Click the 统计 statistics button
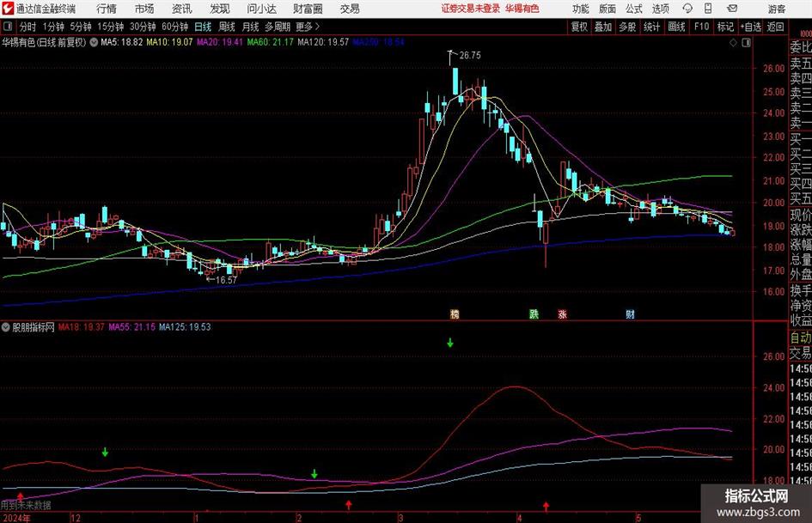This screenshot has width=812, height=523. point(651,27)
